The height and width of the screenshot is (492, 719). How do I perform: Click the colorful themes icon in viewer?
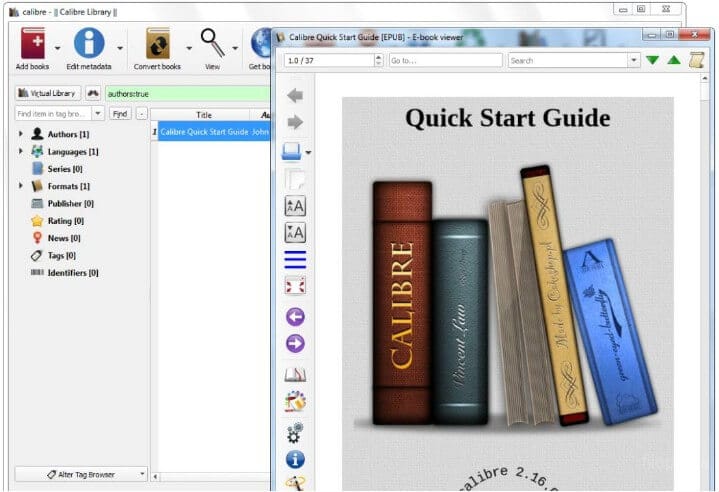[x=295, y=401]
